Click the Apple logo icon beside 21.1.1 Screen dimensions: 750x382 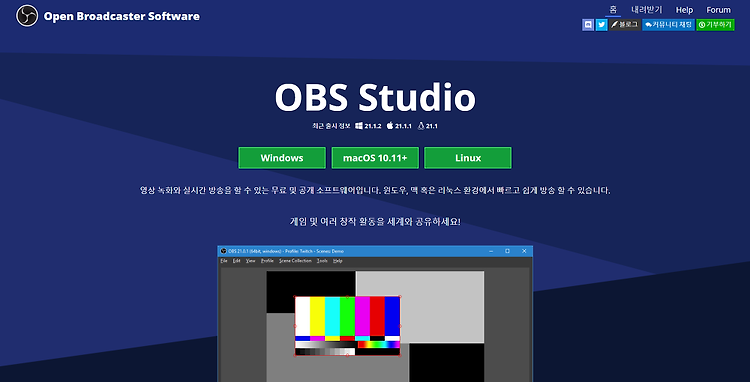[390, 126]
